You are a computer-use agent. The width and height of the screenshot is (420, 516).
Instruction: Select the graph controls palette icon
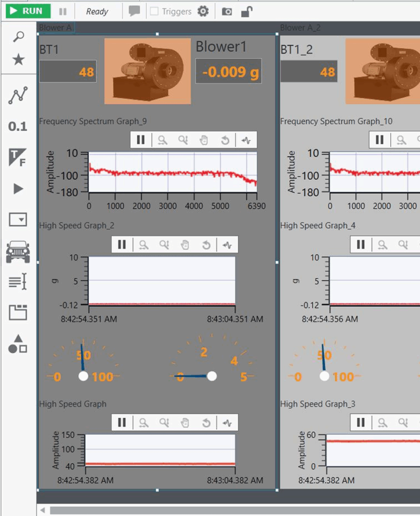(18, 95)
